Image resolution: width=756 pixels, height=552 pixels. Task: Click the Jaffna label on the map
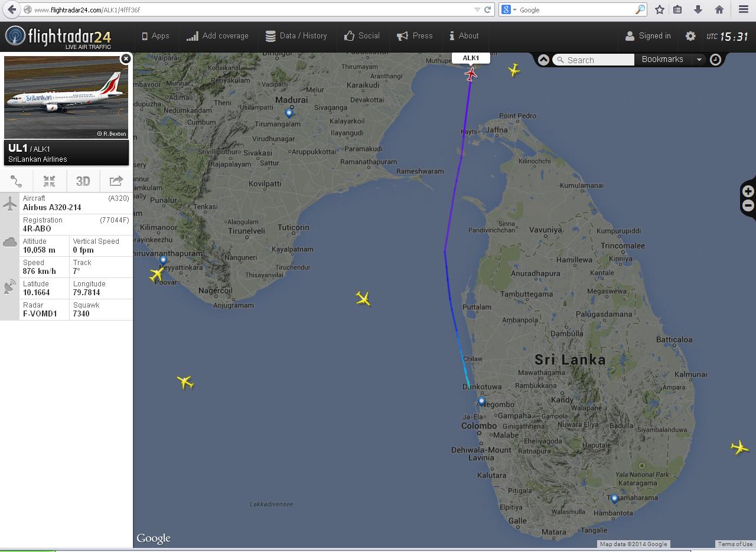coord(496,130)
